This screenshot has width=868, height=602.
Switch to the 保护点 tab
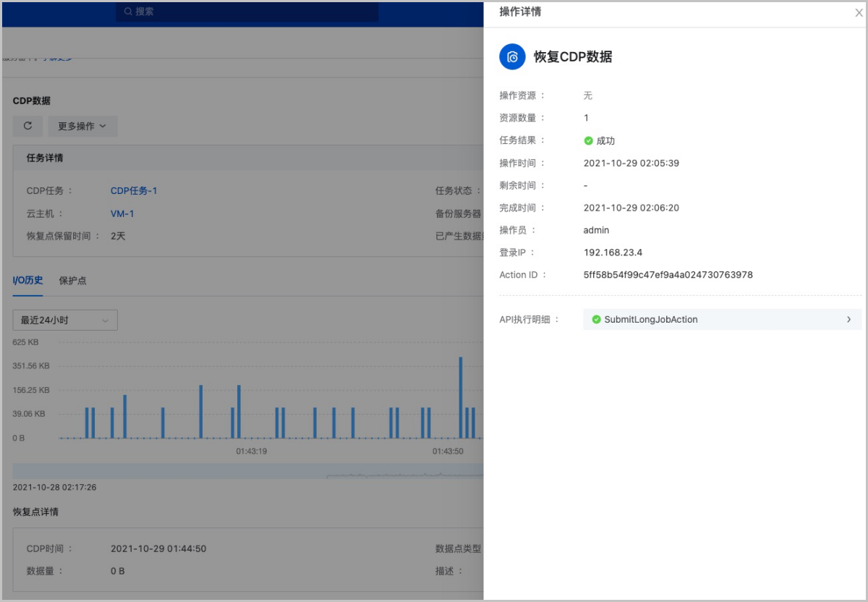(72, 280)
